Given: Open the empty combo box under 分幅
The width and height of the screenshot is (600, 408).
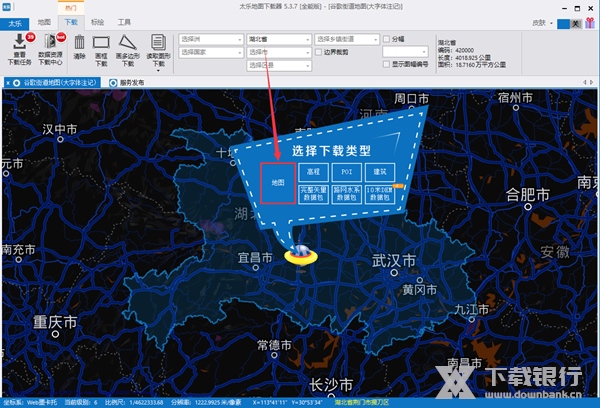Looking at the screenshot, I should tap(405, 51).
